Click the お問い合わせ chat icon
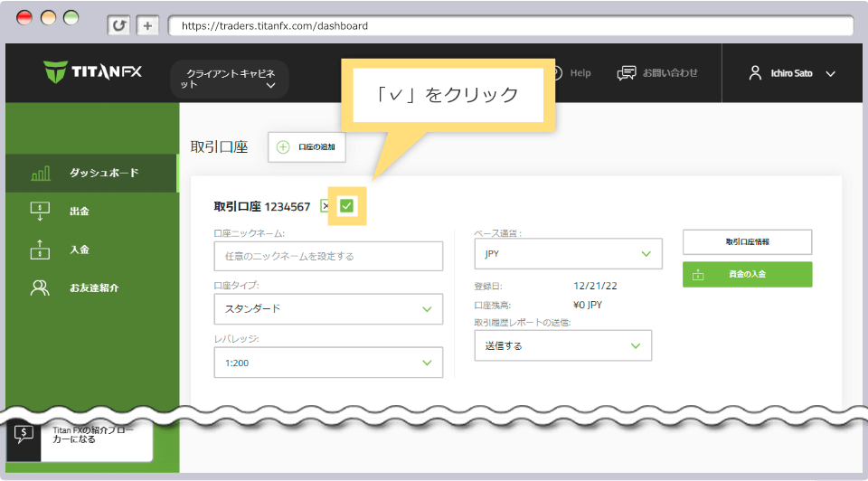Viewport: 868px width, 481px height. coord(627,73)
